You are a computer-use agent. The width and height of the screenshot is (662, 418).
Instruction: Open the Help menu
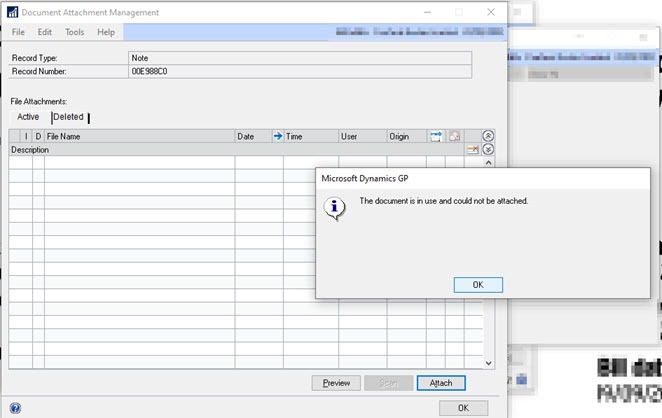click(106, 32)
